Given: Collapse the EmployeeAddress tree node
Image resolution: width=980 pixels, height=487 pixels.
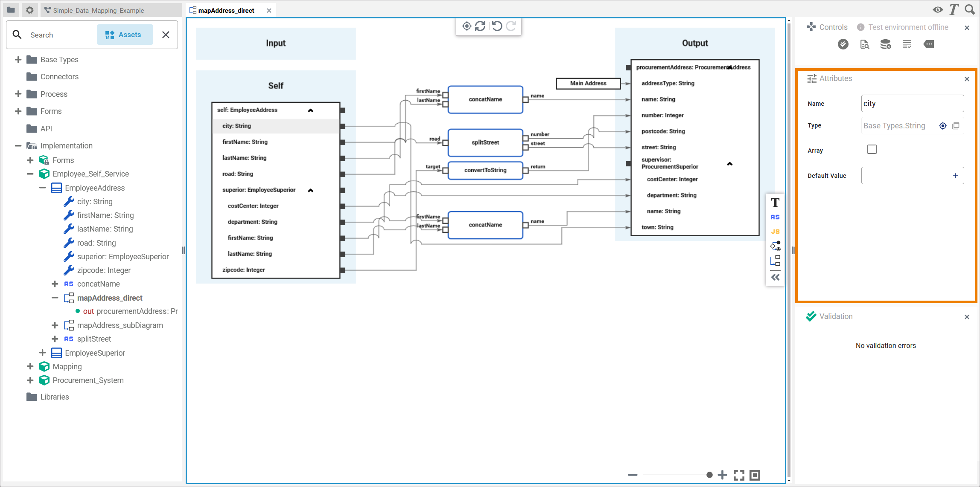Looking at the screenshot, I should (x=42, y=188).
